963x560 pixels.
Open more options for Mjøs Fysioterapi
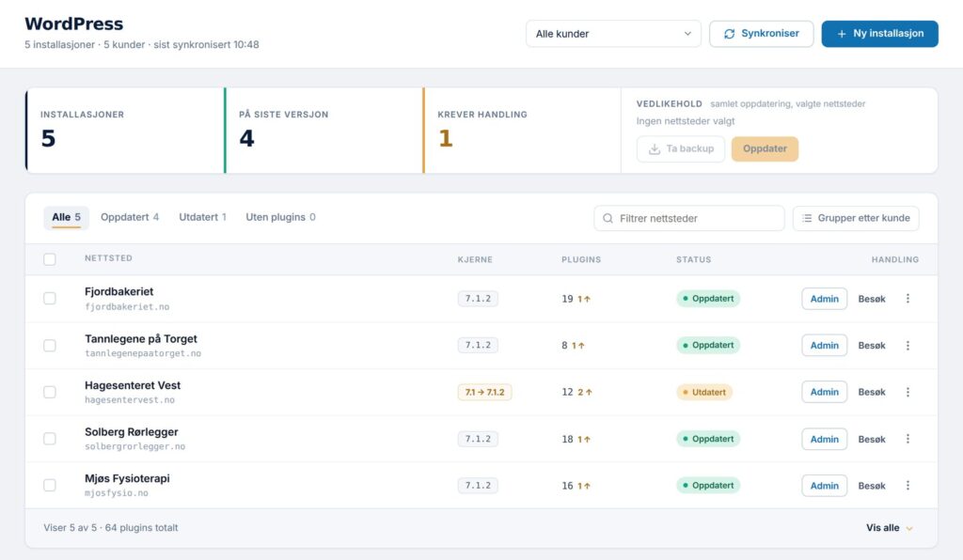point(908,486)
